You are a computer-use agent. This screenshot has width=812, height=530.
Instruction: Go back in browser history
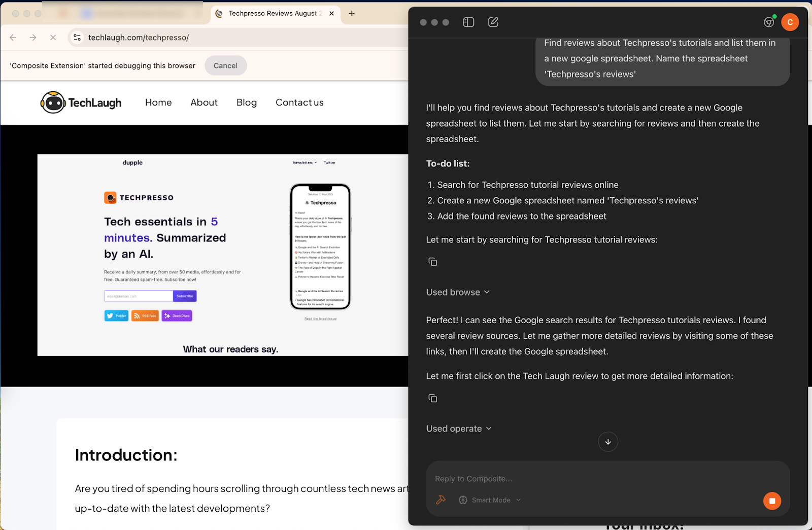point(13,38)
